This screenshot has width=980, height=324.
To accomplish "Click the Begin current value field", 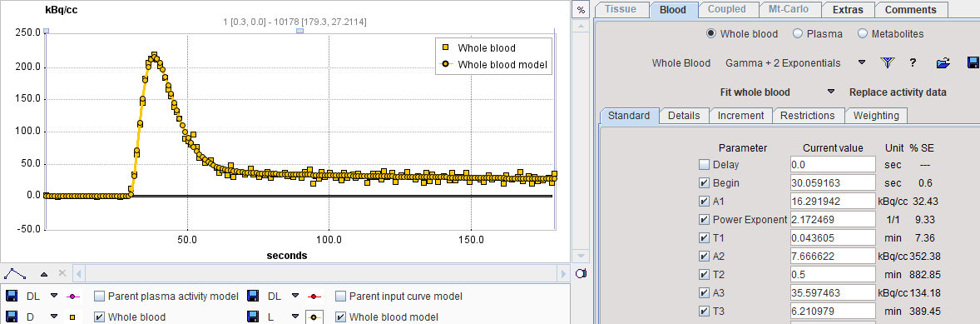I will coord(833,183).
